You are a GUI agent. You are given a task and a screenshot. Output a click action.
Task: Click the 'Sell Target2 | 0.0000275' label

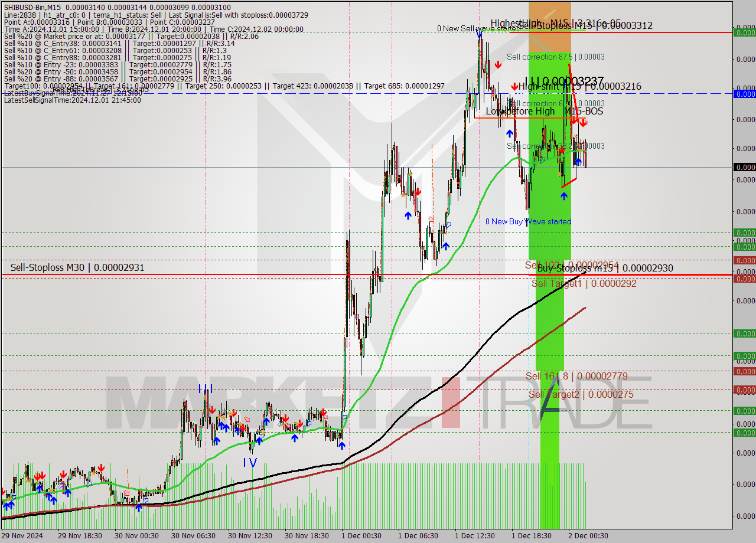tap(581, 394)
